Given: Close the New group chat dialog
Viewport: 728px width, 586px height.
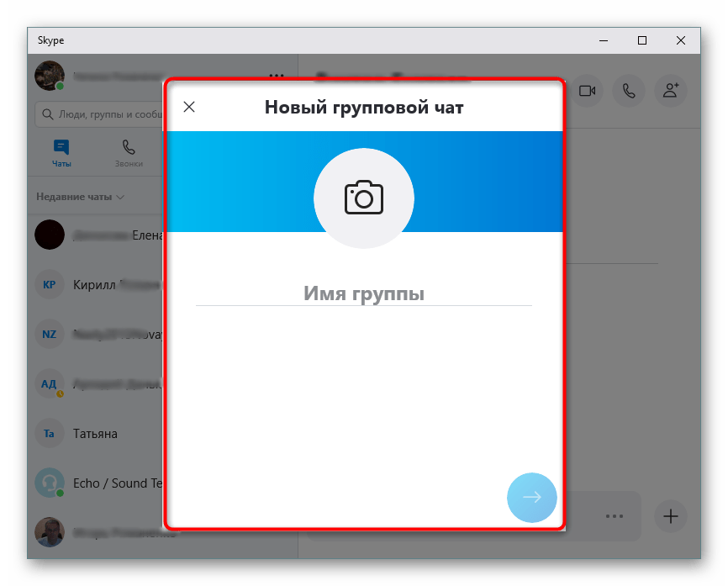Looking at the screenshot, I should pyautogui.click(x=189, y=107).
